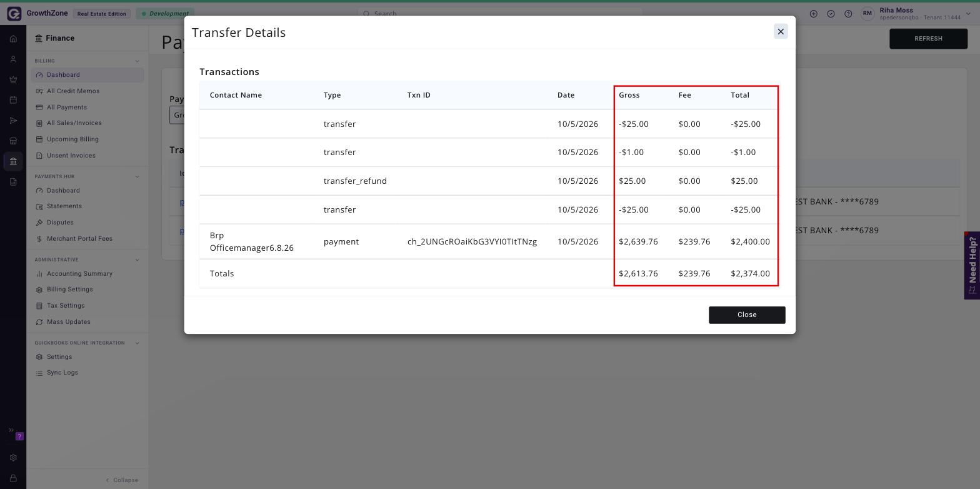This screenshot has width=980, height=489.
Task: Click the Search field in top bar
Action: tap(500, 13)
